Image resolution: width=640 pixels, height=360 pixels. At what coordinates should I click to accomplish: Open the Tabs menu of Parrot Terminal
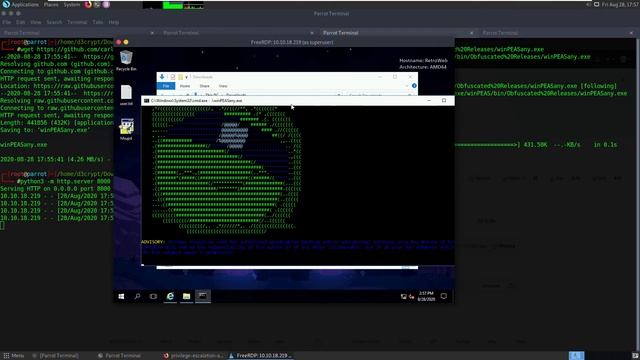point(98,22)
